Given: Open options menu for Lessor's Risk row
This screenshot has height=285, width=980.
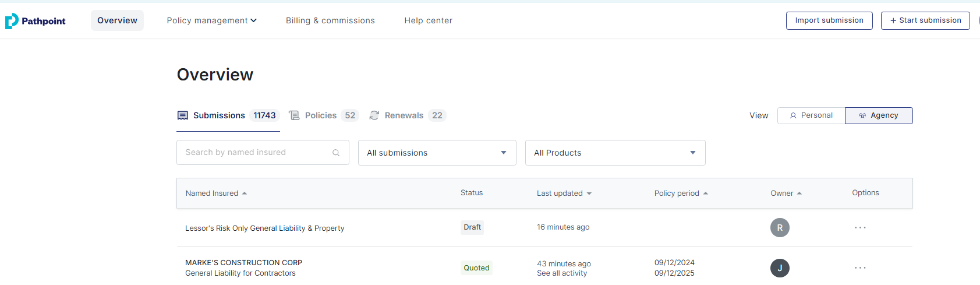Looking at the screenshot, I should pos(860,227).
